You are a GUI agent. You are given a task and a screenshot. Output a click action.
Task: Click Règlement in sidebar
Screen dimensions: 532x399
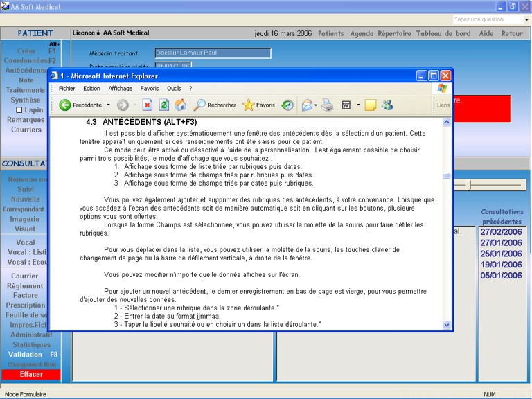click(x=25, y=285)
